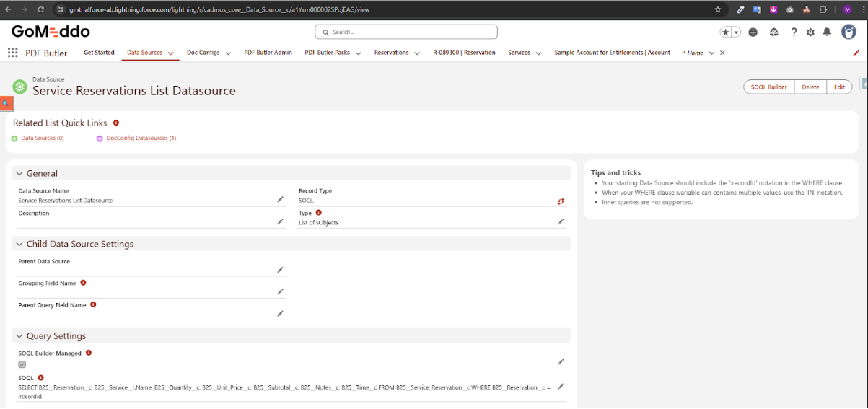Click the notifications bell icon
Viewport: 868px width, 409px height.
point(827,32)
